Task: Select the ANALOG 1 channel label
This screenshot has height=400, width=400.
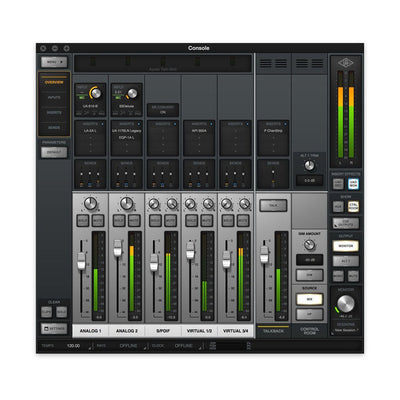Action: pyautogui.click(x=90, y=331)
